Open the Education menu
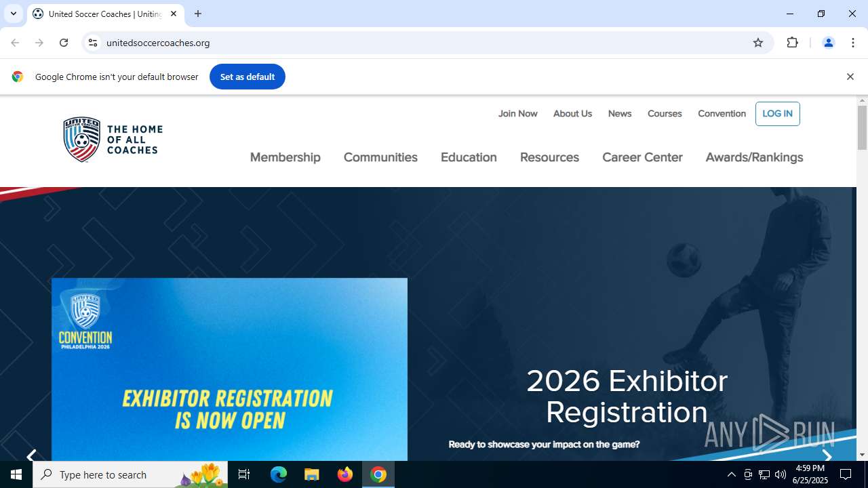The height and width of the screenshot is (488, 868). (x=469, y=157)
